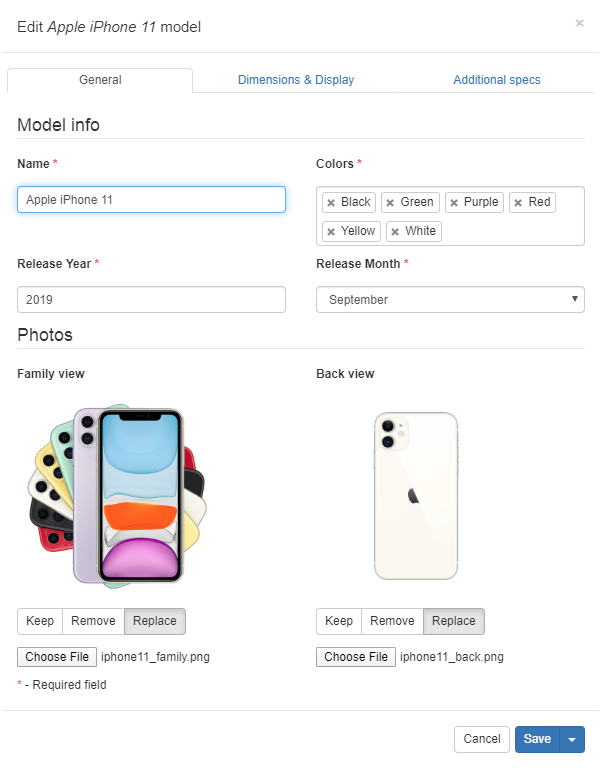Click the Back view phone image

tap(415, 494)
